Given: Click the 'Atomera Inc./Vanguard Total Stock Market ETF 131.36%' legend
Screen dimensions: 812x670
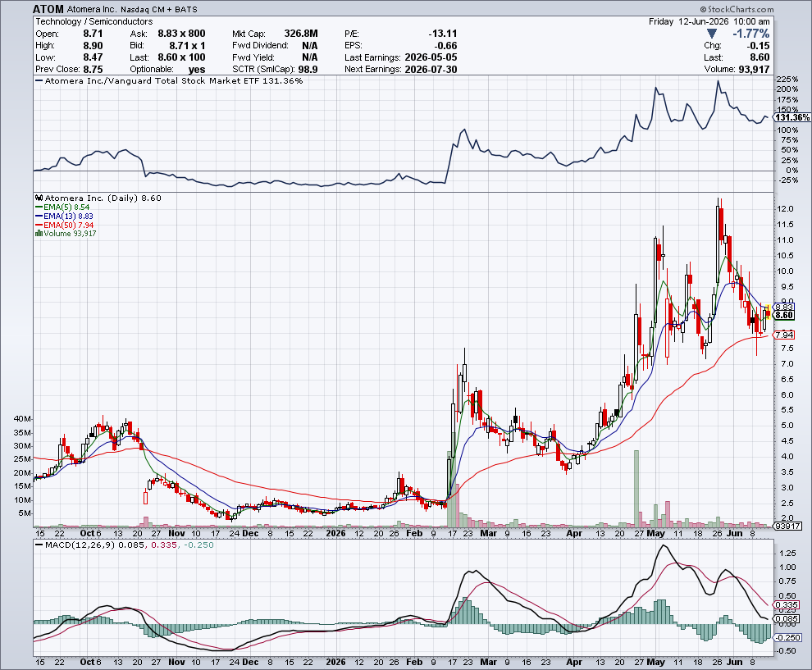Looking at the screenshot, I should tap(174, 80).
